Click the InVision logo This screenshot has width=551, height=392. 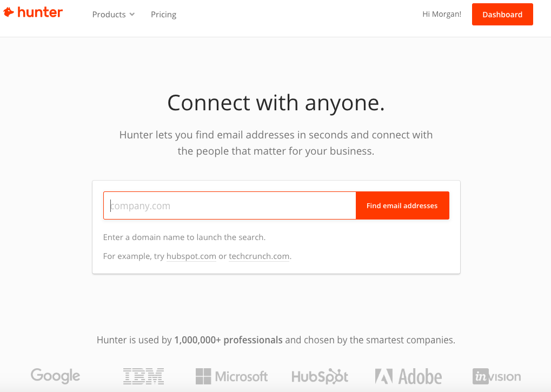point(496,376)
